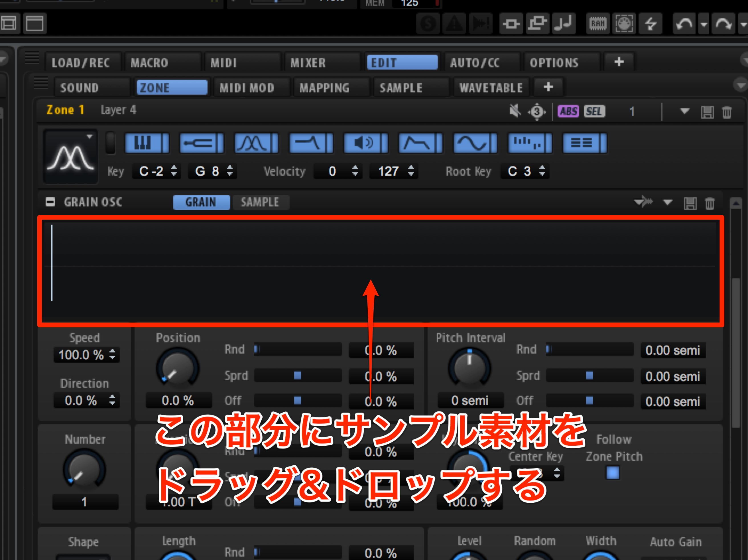
Task: Save the Grain Osc preset
Action: coord(690,203)
